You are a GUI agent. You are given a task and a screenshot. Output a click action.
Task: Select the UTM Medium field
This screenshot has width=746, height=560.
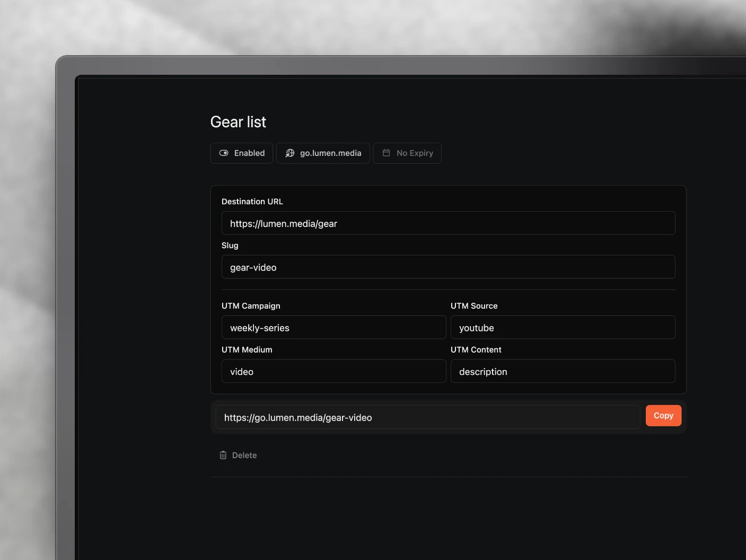pos(333,371)
